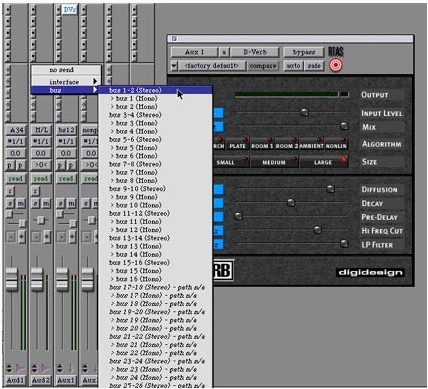The width and height of the screenshot is (428, 389).
Task: Open the group arrows selector on Aud2
Action: point(34,368)
